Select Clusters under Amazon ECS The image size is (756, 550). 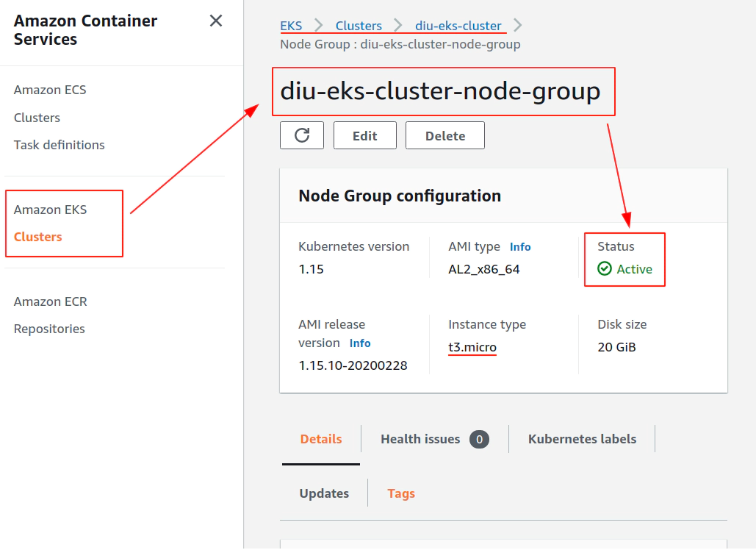[37, 118]
